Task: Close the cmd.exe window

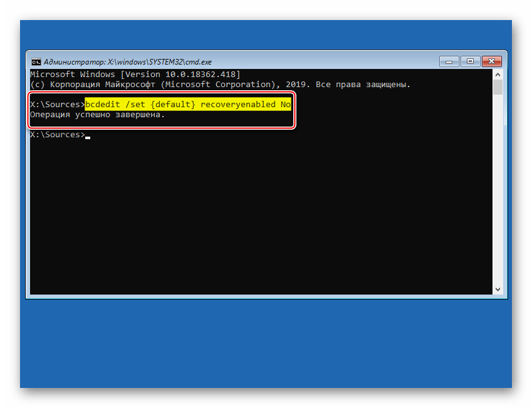Action: (491, 61)
